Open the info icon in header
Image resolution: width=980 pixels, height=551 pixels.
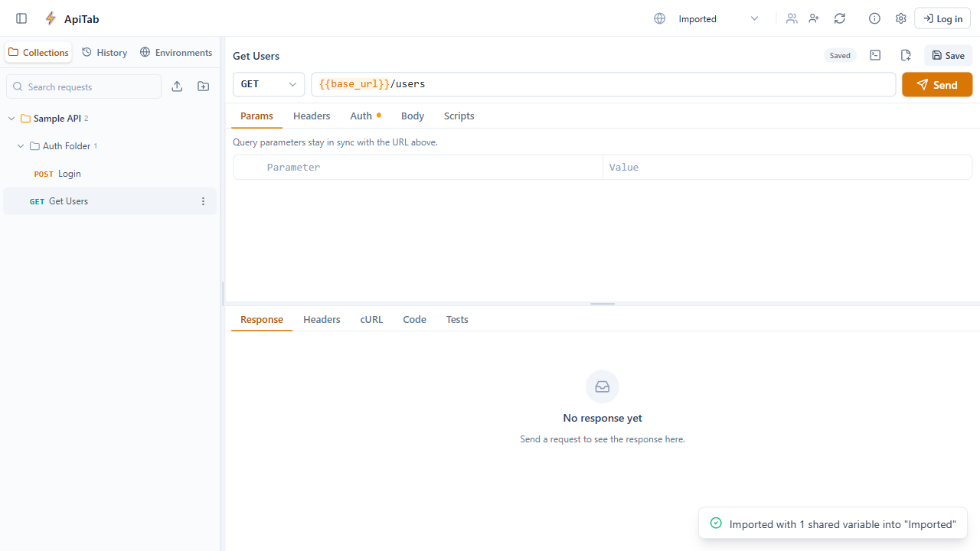[874, 18]
